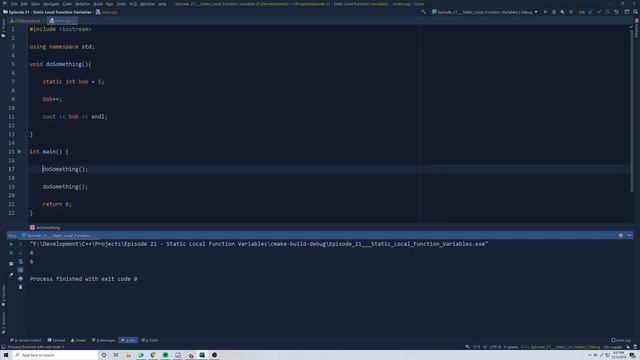Open the Help menu
The image size is (640, 360).
162,4
